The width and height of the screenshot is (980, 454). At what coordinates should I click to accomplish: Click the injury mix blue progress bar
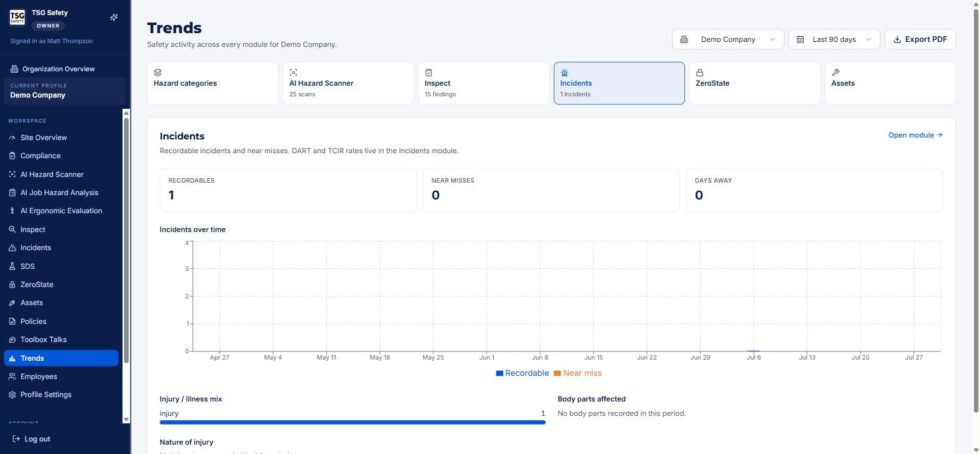point(352,423)
